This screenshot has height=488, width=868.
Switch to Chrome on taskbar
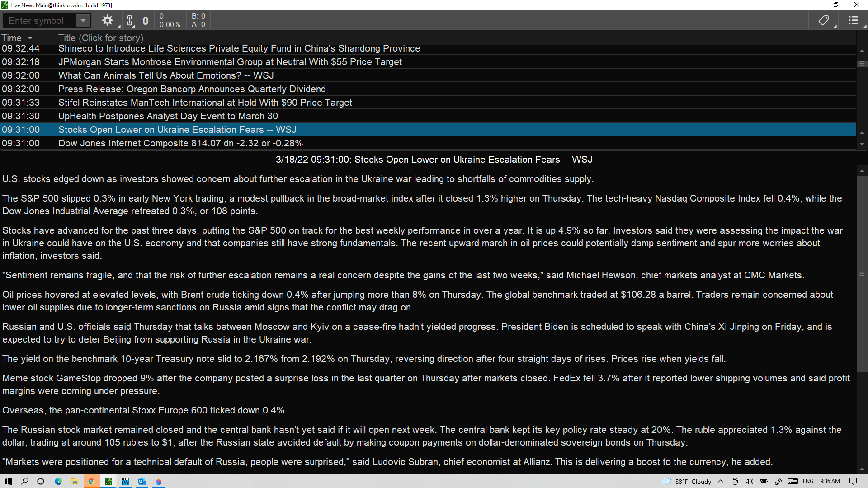coord(91,481)
